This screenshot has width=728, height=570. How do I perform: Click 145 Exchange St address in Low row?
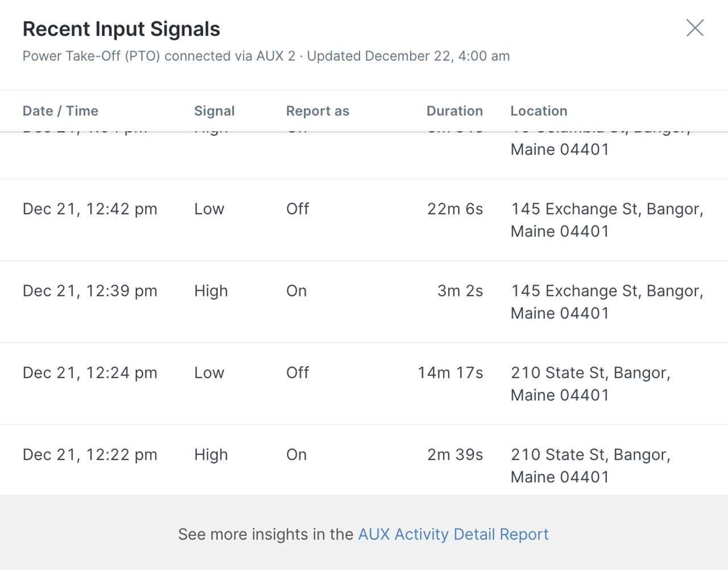click(607, 220)
